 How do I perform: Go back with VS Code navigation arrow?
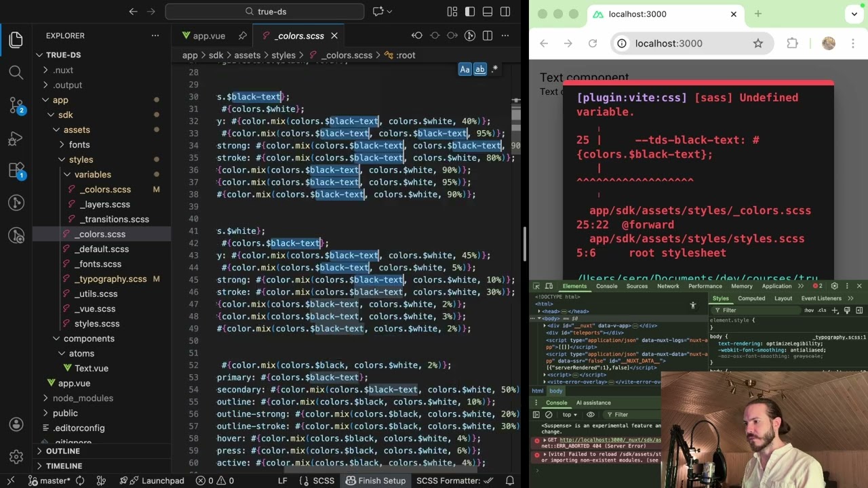tap(133, 12)
